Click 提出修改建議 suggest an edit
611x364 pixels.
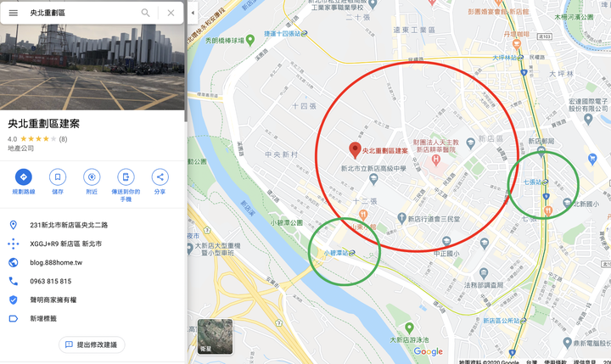pos(92,344)
